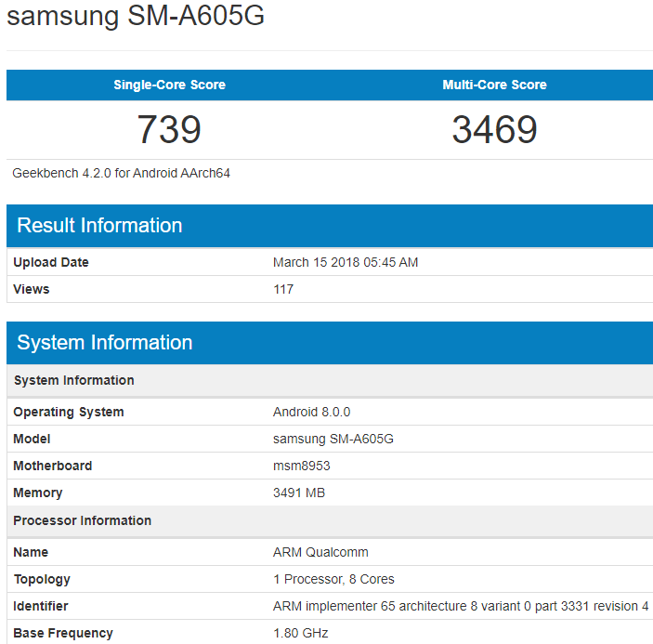This screenshot has width=653, height=644.
Task: Click the Result Information section header
Action: tap(330, 226)
